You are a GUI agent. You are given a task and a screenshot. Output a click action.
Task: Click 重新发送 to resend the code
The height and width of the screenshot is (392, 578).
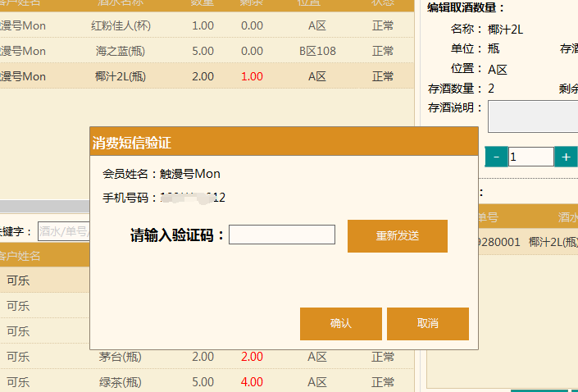(x=397, y=235)
